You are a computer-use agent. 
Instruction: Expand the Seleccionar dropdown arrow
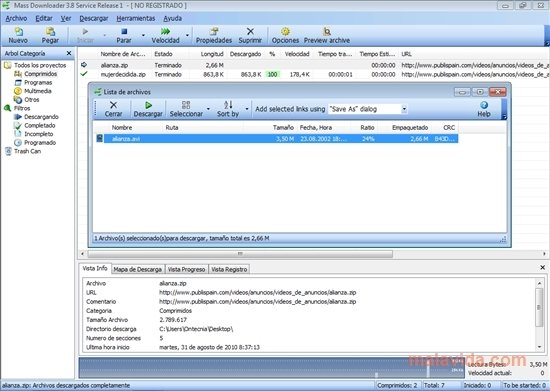pyautogui.click(x=208, y=109)
